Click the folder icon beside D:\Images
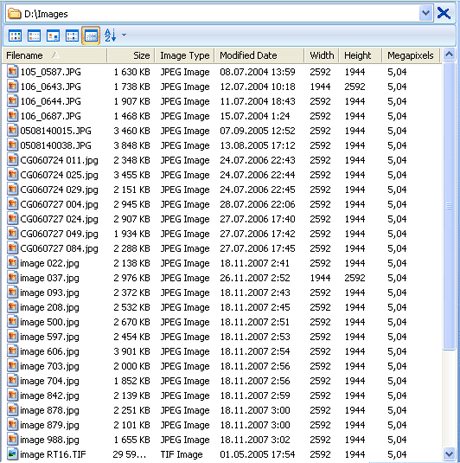The height and width of the screenshot is (463, 460). 14,14
